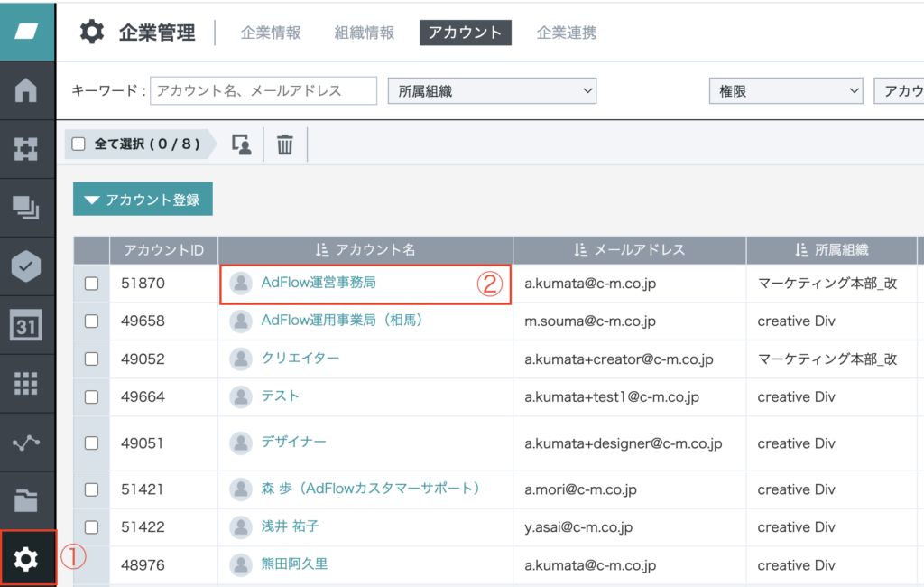Open the stacked layers sidebar icon
This screenshot has width=924, height=587.
coord(26,208)
